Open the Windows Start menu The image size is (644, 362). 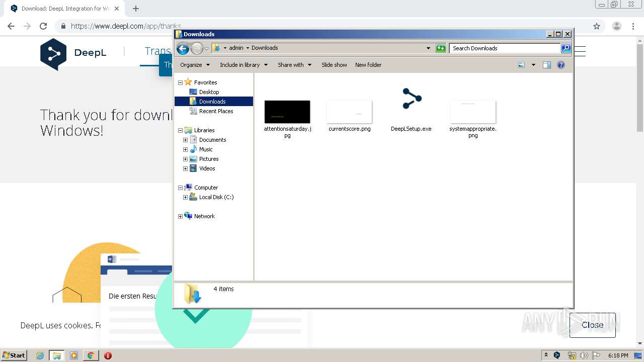(14, 355)
